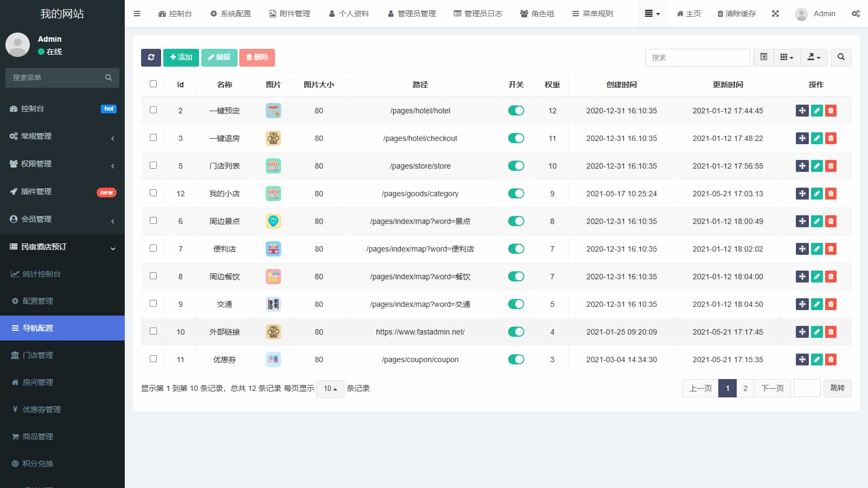
Task: Go to page 2 of the table
Action: (745, 388)
